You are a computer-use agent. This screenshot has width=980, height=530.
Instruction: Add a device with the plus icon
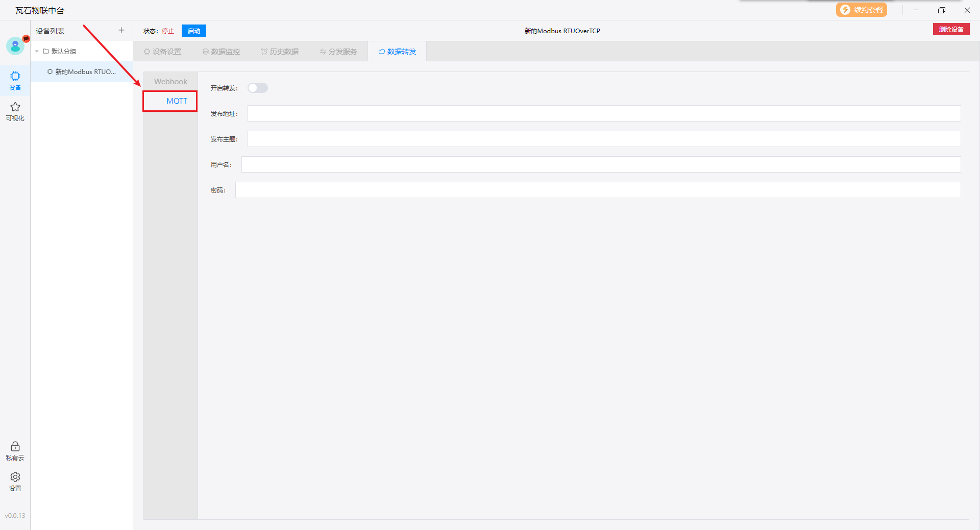121,31
